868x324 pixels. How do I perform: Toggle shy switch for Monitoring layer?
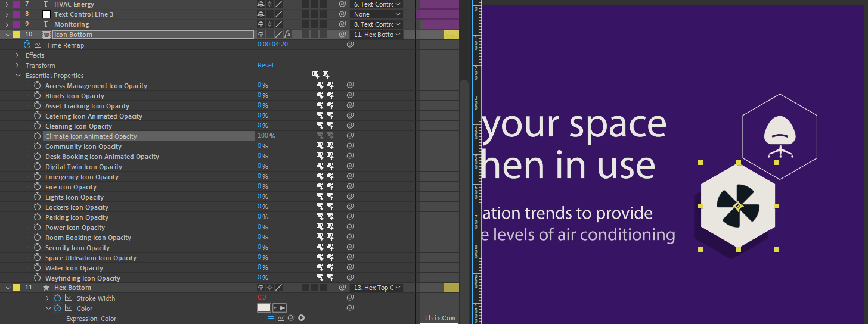coord(261,24)
